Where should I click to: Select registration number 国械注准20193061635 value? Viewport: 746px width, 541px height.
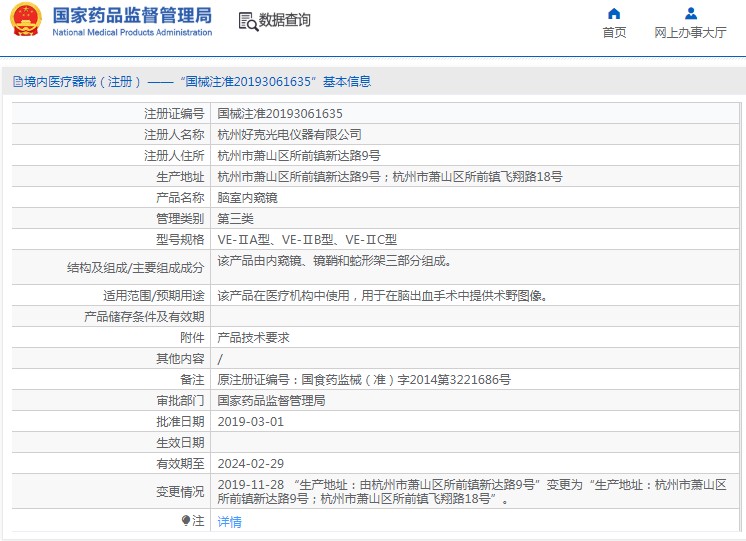(x=280, y=114)
